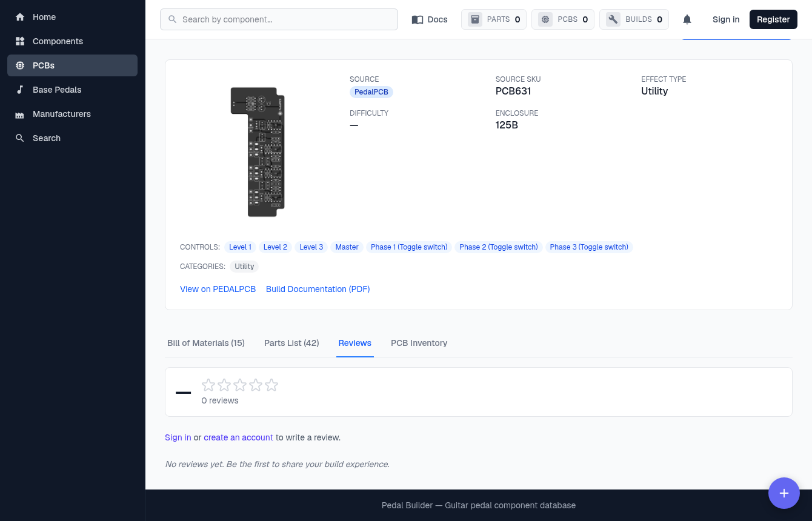Click the Parts archive box icon

click(x=475, y=19)
